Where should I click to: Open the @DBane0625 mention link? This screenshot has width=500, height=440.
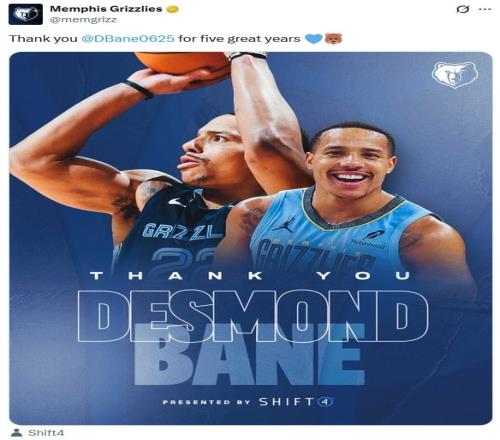[x=128, y=38]
